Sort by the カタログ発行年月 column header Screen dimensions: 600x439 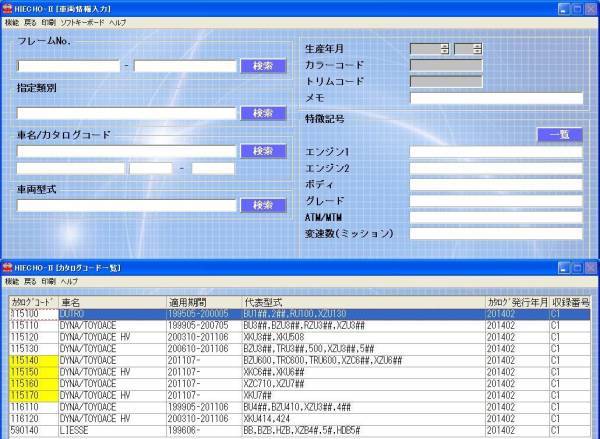point(517,302)
